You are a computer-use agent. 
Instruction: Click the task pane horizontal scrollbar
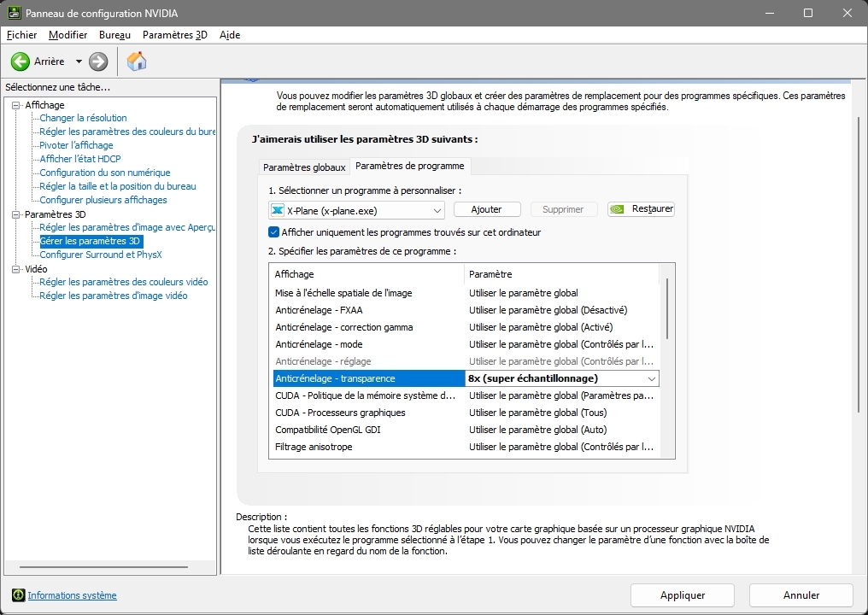click(x=103, y=567)
